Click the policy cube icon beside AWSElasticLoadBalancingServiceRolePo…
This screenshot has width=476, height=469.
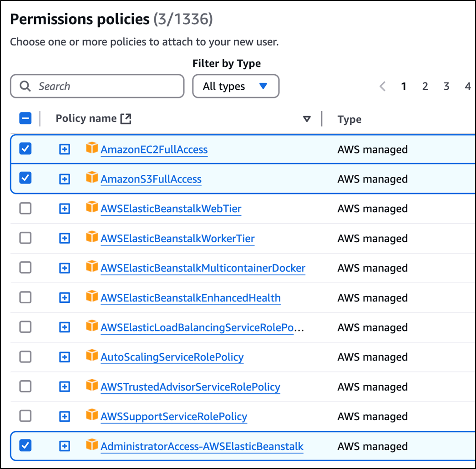pos(92,326)
